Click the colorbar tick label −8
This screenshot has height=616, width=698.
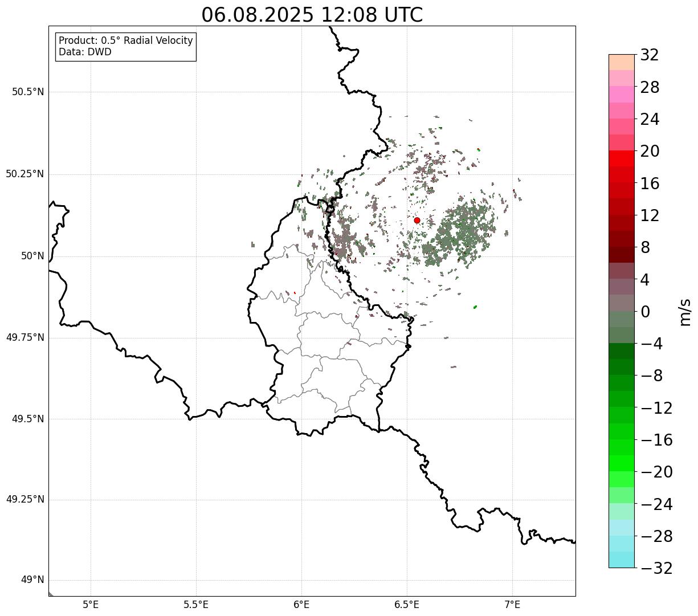point(651,376)
